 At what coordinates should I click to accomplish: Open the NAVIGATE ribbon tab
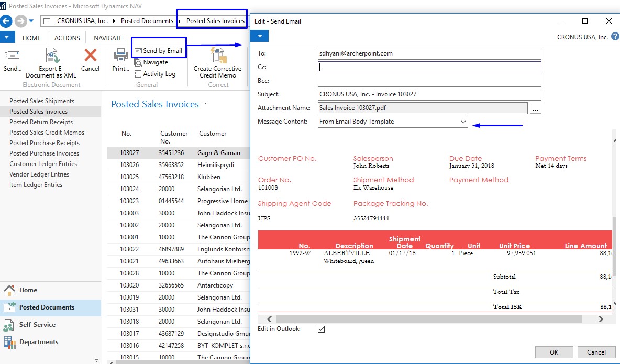pos(108,38)
